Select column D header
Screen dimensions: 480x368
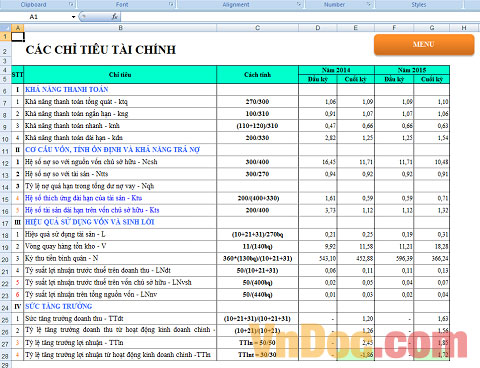coord(318,28)
